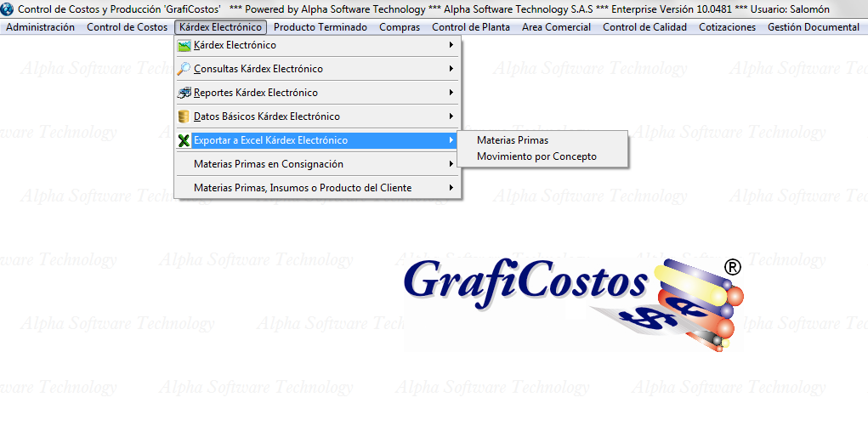Click the Kárdex Electrónico chart icon
Screen dimensions: 868x426
click(184, 45)
